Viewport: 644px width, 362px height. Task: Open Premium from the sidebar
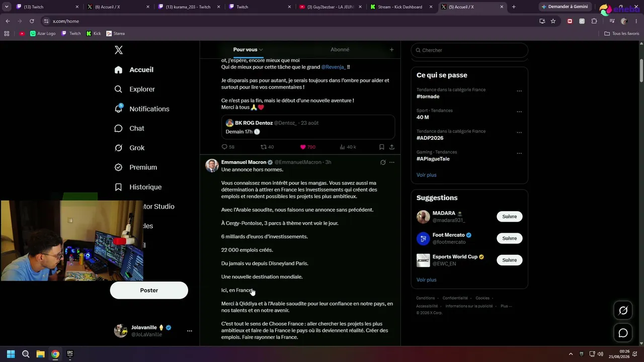click(x=135, y=167)
